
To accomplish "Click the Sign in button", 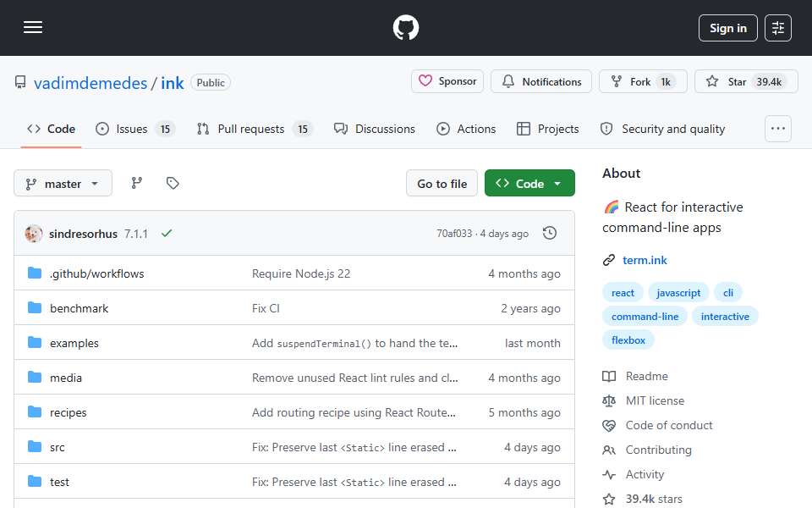I will click(x=727, y=28).
